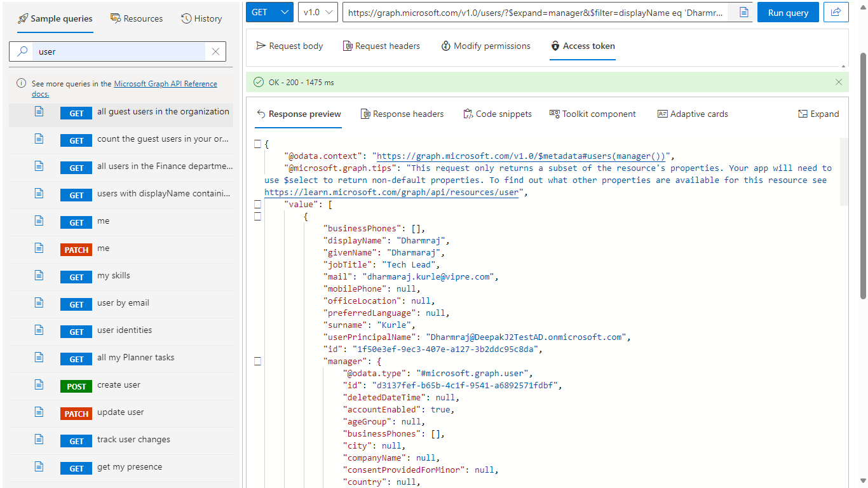Click the search field containing 'user'
Viewport: 868px width, 488px height.
pyautogui.click(x=119, y=51)
